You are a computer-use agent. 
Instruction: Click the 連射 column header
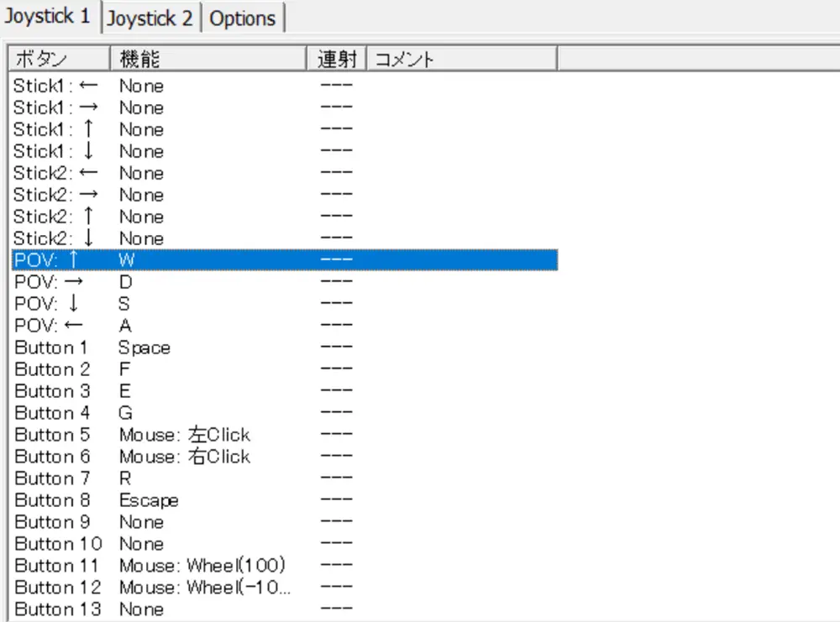(337, 59)
